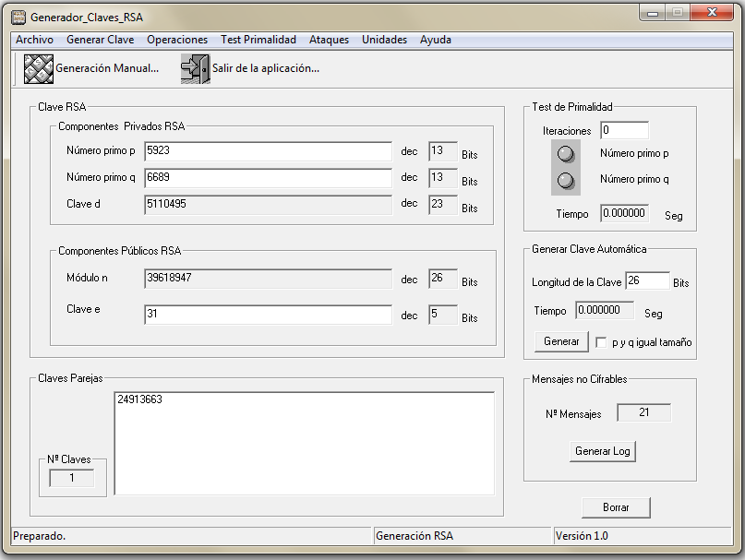Open the Ataques menu
This screenshot has width=745, height=560.
329,40
